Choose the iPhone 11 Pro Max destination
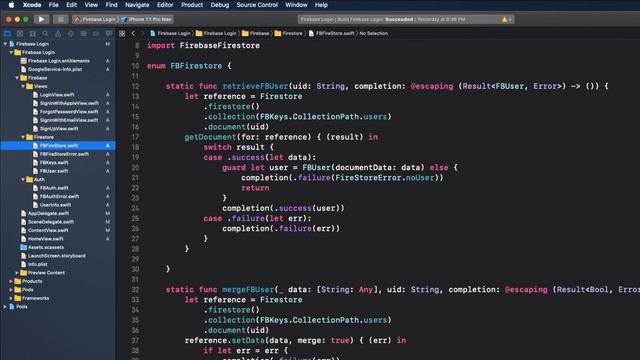640x360 pixels. [147, 19]
